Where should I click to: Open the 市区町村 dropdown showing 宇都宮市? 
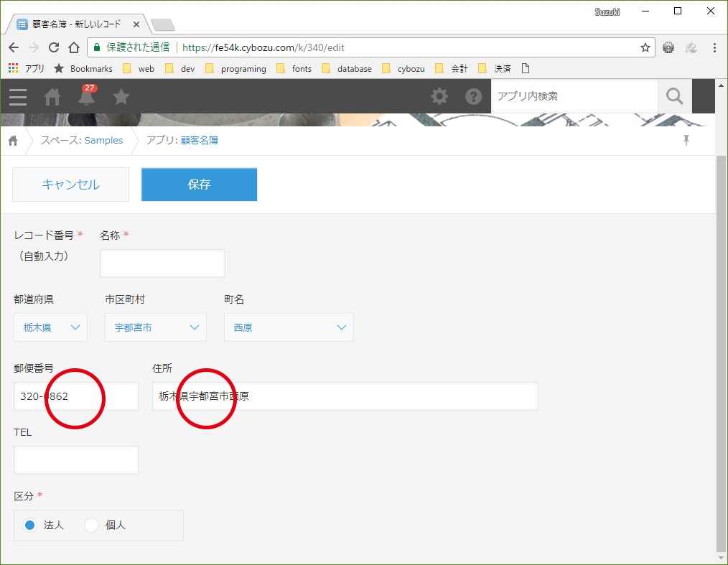[155, 327]
